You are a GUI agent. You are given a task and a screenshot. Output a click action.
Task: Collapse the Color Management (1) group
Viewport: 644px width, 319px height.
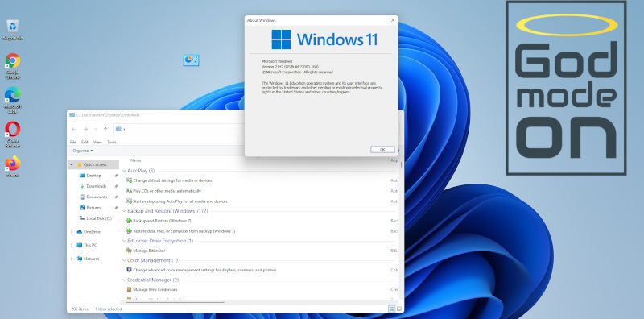pyautogui.click(x=125, y=261)
